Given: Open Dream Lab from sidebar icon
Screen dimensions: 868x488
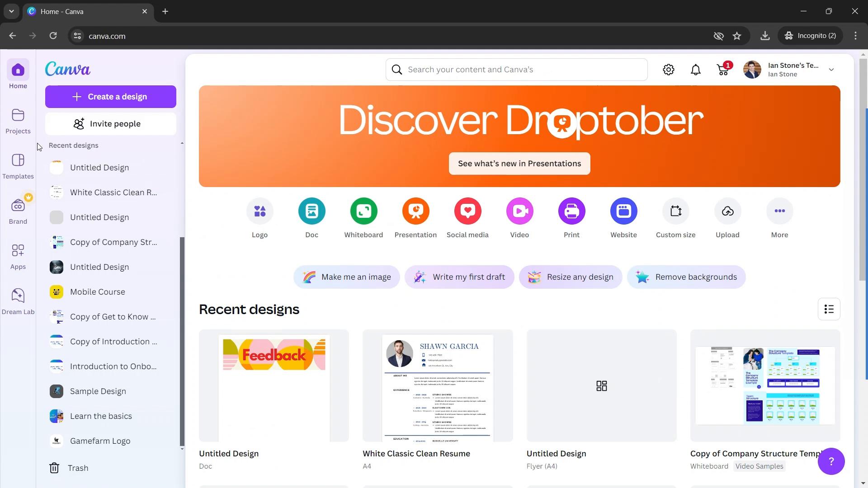Looking at the screenshot, I should (18, 301).
